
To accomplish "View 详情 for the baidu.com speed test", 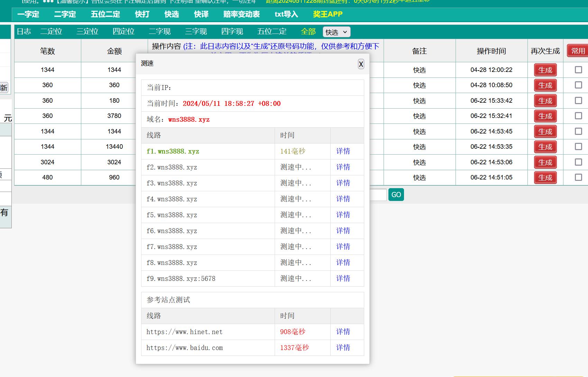I will click(343, 348).
